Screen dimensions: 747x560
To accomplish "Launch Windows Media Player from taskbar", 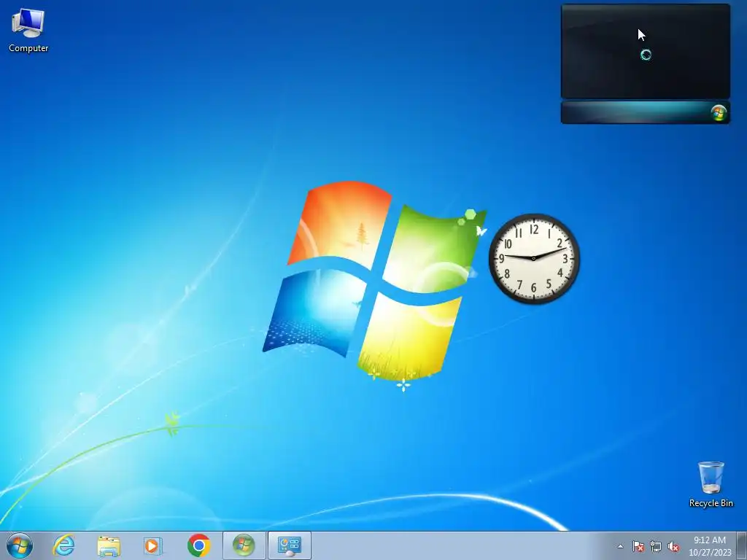I will 153,545.
